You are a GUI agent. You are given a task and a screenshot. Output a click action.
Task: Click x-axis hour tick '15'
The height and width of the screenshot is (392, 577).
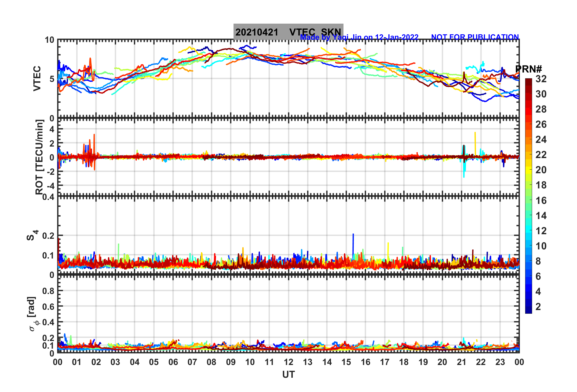(x=346, y=362)
